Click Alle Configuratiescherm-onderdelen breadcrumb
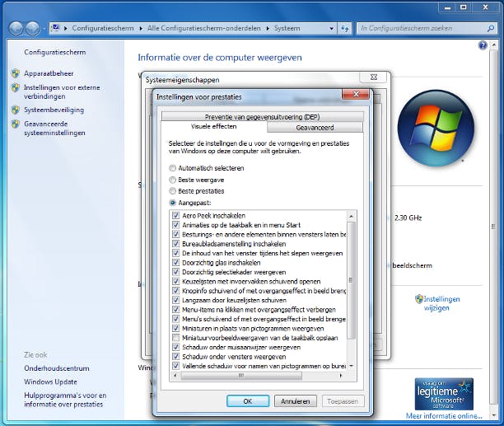Image resolution: width=504 pixels, height=426 pixels. point(203,28)
